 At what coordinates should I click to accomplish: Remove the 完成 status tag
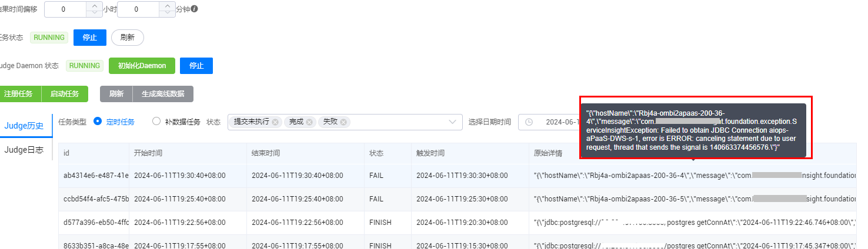[x=309, y=122]
